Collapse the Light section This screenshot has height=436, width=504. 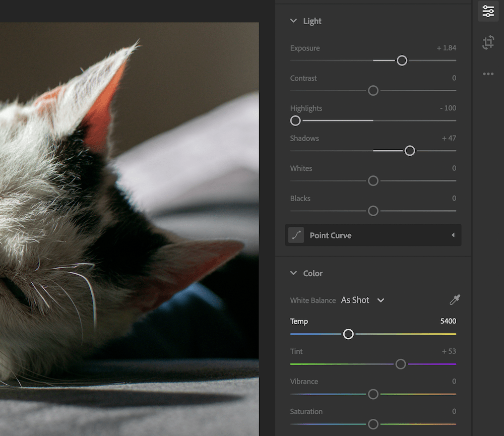point(293,21)
